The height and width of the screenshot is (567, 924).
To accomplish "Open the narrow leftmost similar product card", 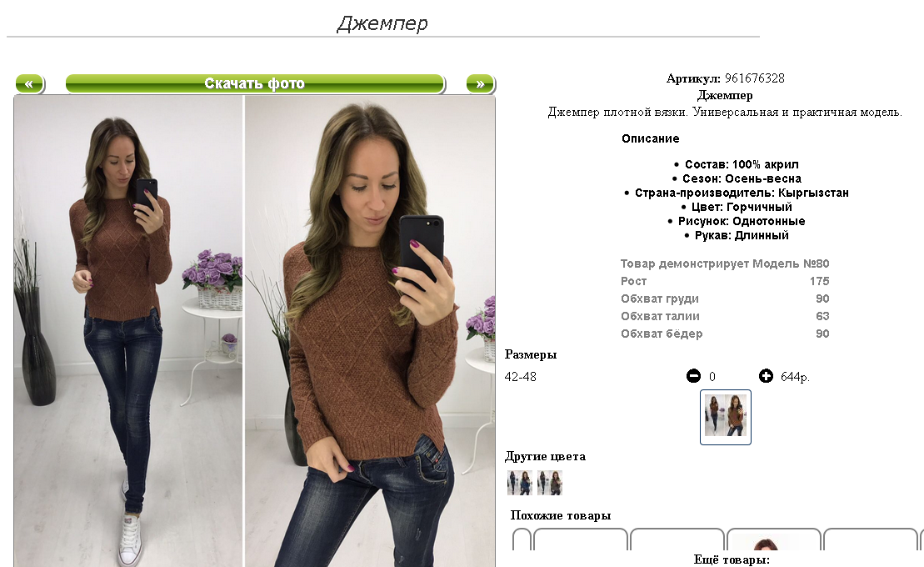I will click(x=522, y=539).
